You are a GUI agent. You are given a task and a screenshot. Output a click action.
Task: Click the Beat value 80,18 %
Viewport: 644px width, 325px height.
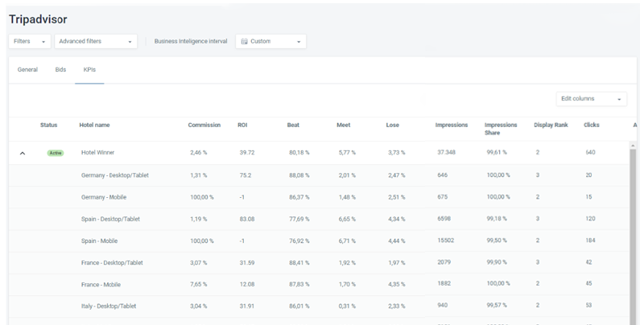(x=299, y=153)
